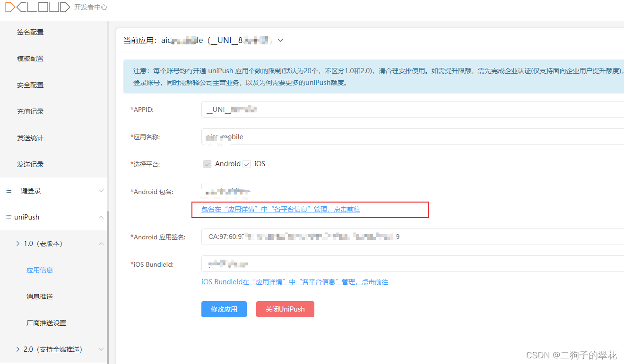
Task: Click the Android 包名 input field
Action: 413,191
